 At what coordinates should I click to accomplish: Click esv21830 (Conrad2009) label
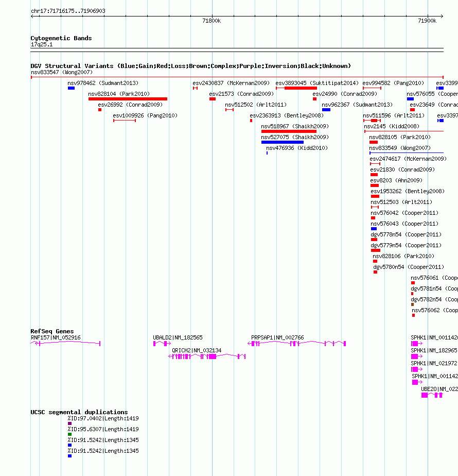[x=402, y=169]
